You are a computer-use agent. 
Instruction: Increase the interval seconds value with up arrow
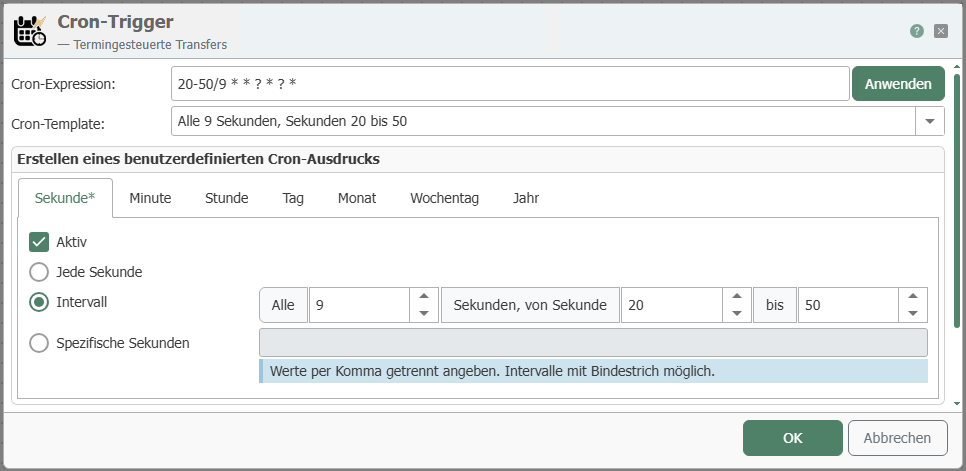pyautogui.click(x=424, y=297)
